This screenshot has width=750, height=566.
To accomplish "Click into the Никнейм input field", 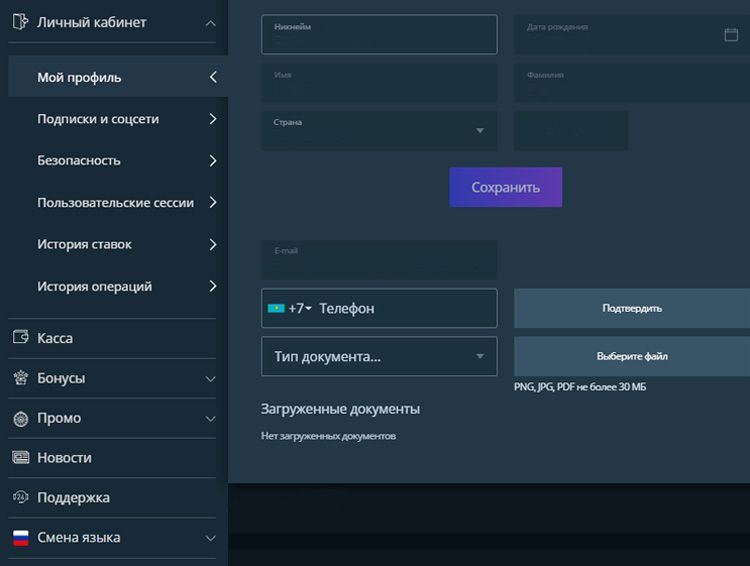I will pos(379,36).
